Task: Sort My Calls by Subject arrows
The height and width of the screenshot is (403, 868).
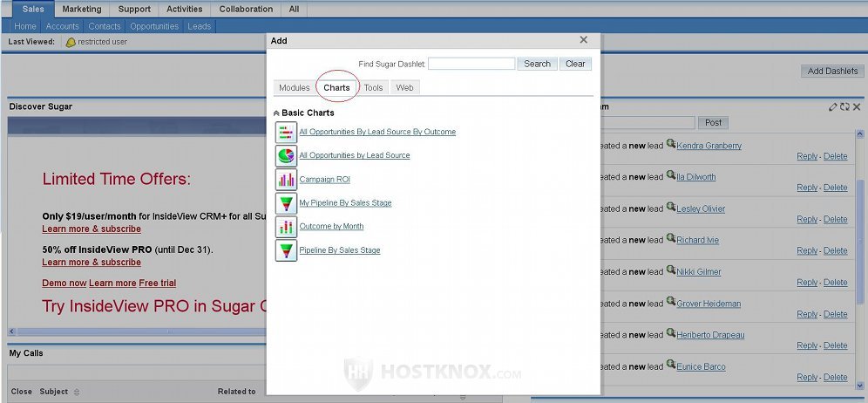Action: (77, 392)
